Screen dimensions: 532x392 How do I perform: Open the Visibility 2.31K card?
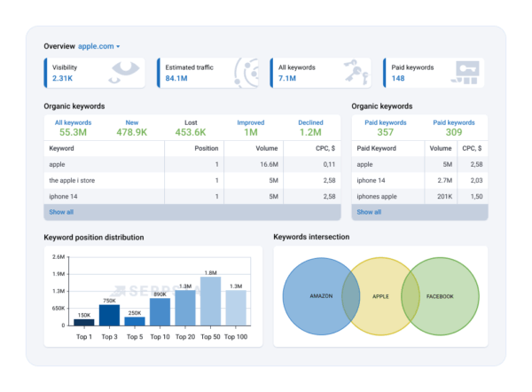95,73
